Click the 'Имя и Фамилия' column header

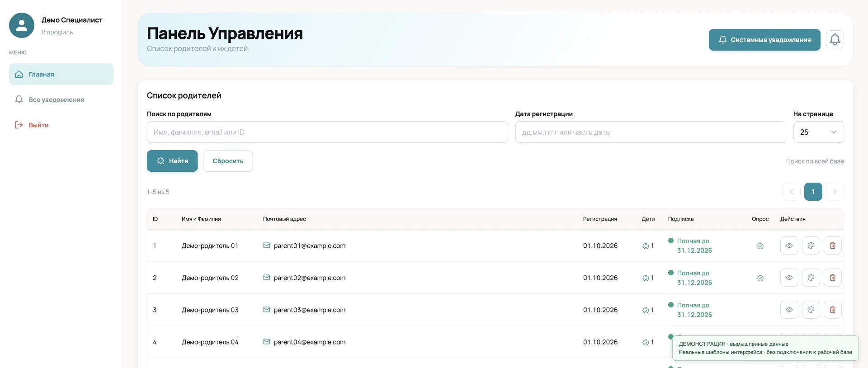(x=201, y=219)
